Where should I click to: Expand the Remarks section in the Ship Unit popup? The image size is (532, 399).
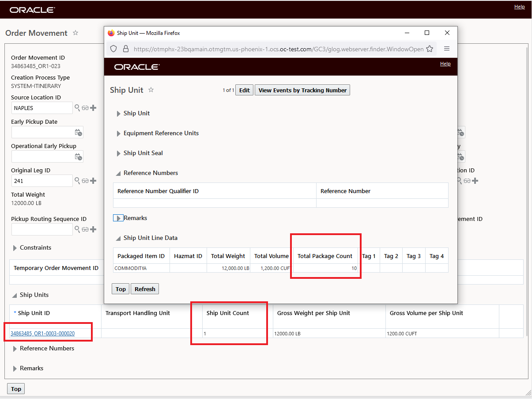click(118, 218)
